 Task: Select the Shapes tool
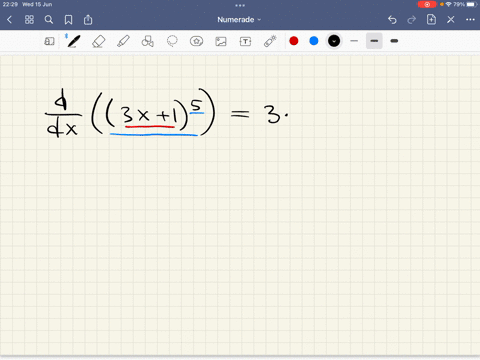(x=148, y=41)
